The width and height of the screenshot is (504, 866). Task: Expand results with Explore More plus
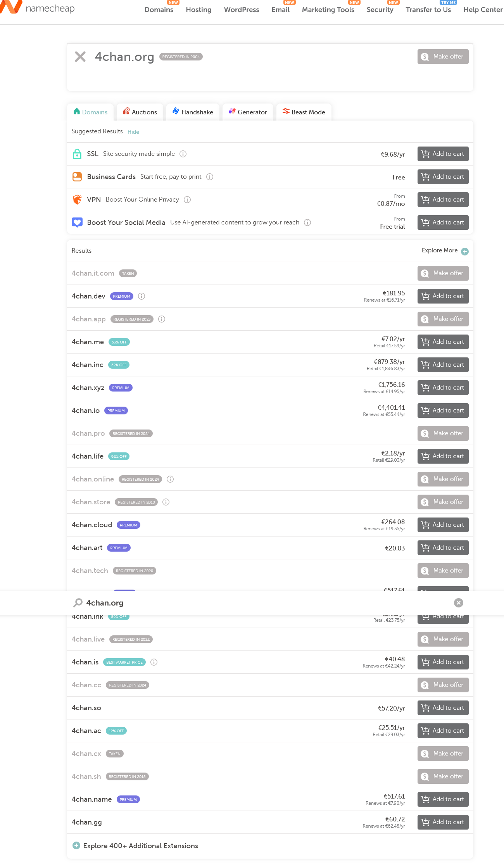(x=465, y=251)
